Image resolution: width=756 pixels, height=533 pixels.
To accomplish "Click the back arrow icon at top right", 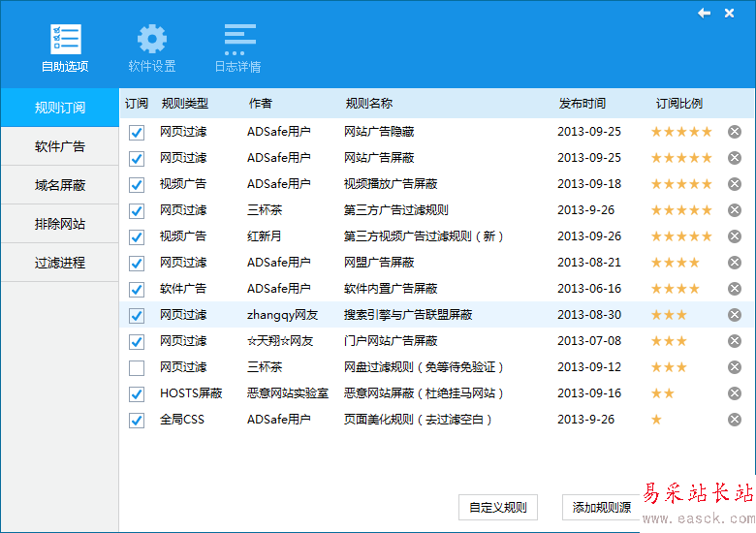I will (704, 14).
